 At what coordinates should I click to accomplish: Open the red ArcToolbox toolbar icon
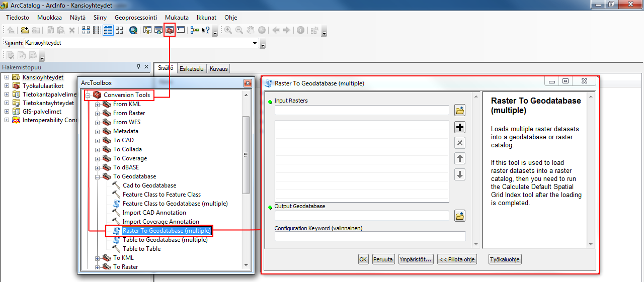(170, 30)
